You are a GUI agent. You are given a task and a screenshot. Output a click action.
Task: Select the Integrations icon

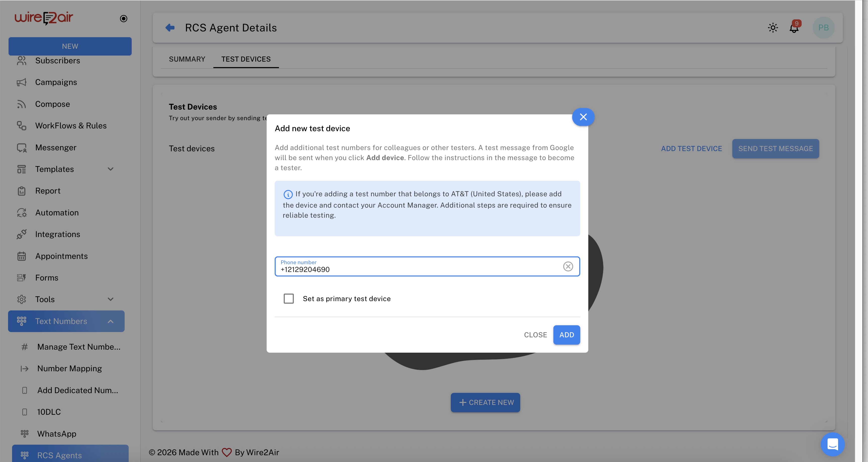click(x=22, y=234)
